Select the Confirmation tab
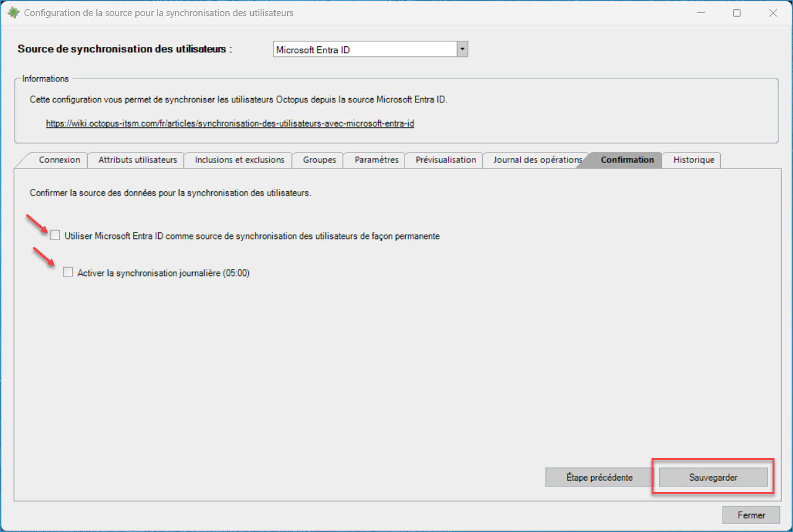 [627, 160]
